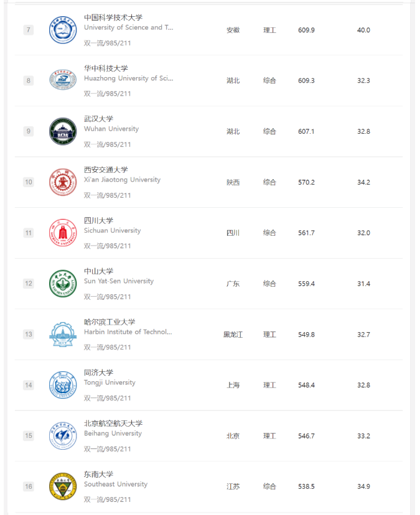Open the Wuhan University logo
The width and height of the screenshot is (420, 515).
63,131
